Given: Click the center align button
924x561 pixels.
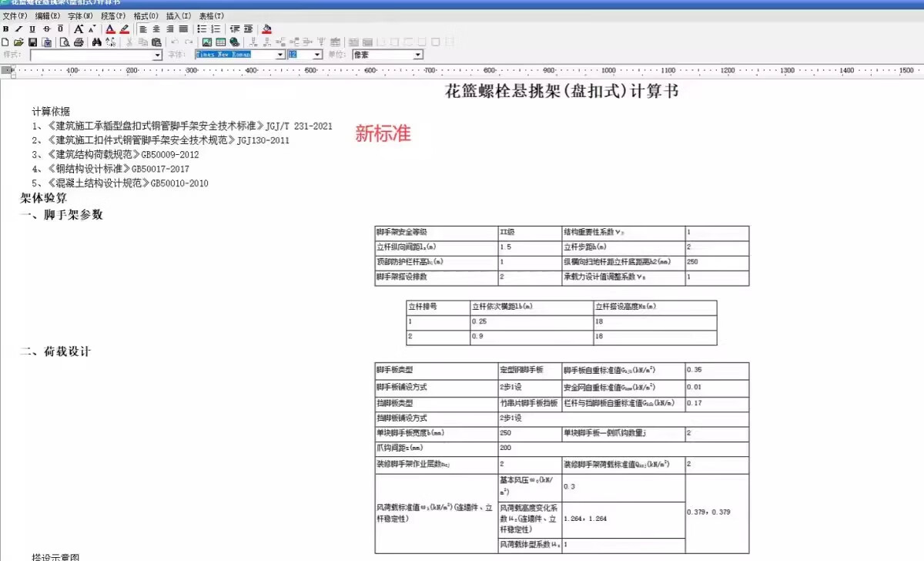Looking at the screenshot, I should [156, 29].
